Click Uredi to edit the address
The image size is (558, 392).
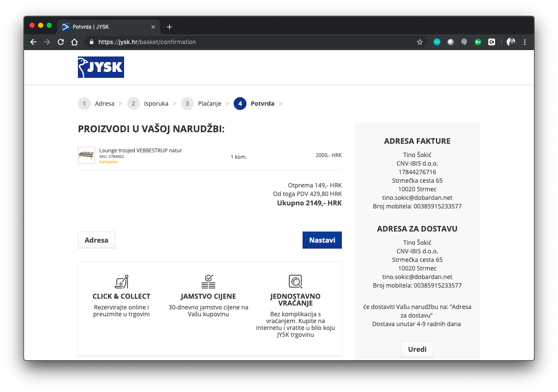[x=417, y=349]
